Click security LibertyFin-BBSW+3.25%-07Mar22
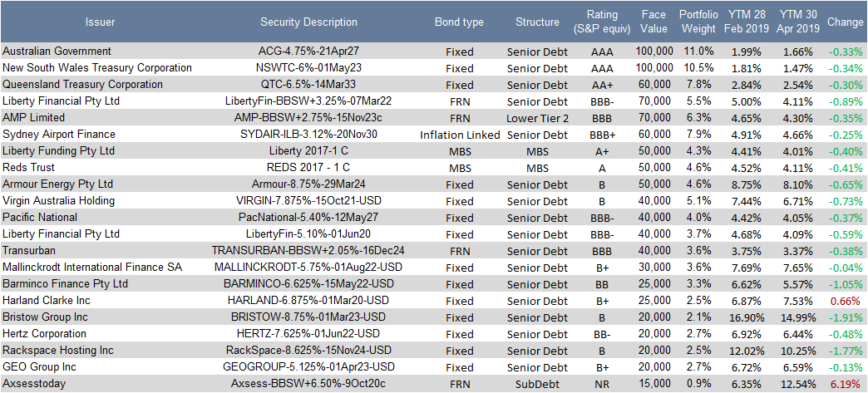 tap(309, 101)
